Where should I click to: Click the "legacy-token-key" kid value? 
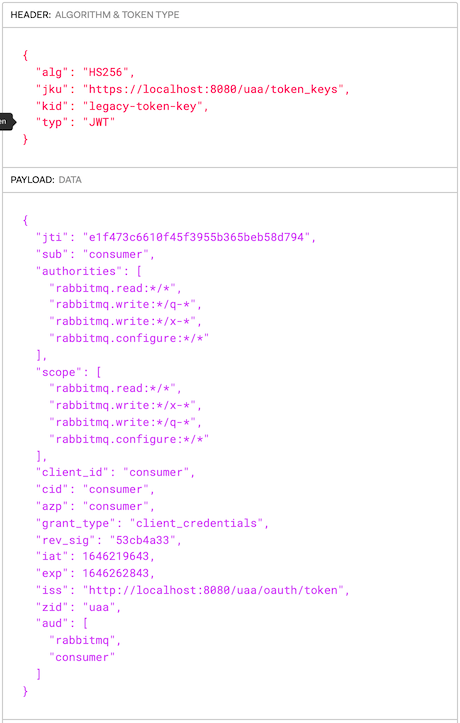142,106
